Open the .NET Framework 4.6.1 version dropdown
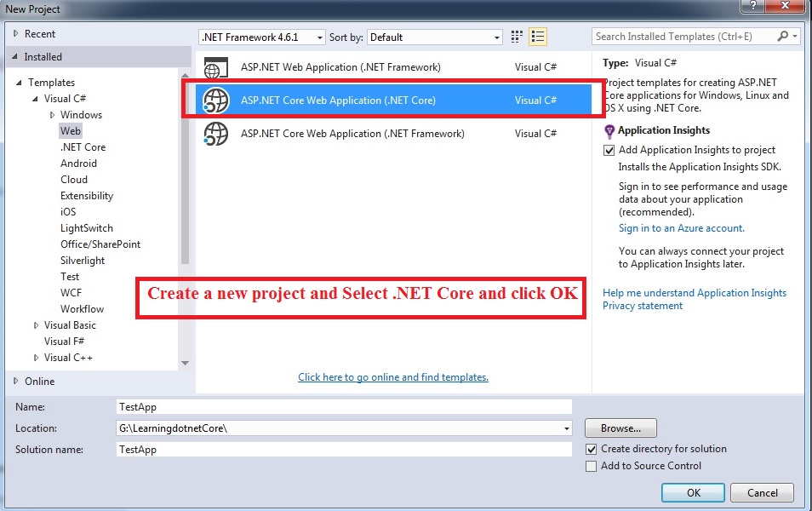812x511 pixels. [x=262, y=37]
